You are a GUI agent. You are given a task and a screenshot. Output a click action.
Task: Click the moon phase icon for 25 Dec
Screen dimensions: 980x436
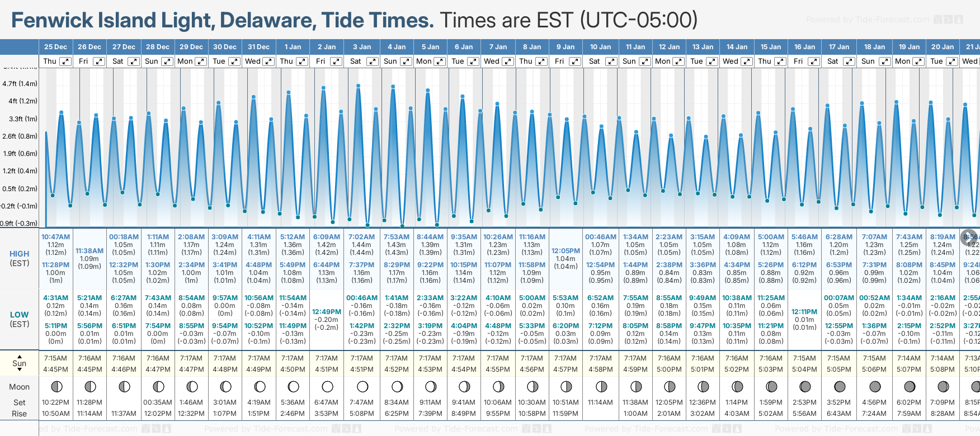pyautogui.click(x=56, y=386)
